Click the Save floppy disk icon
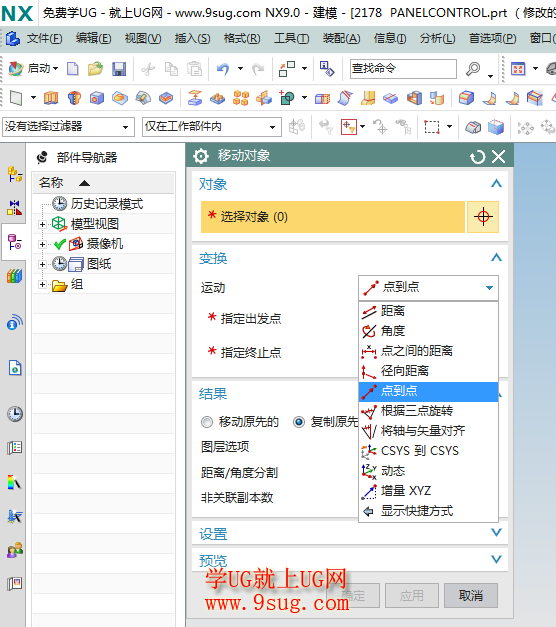 coord(119,69)
